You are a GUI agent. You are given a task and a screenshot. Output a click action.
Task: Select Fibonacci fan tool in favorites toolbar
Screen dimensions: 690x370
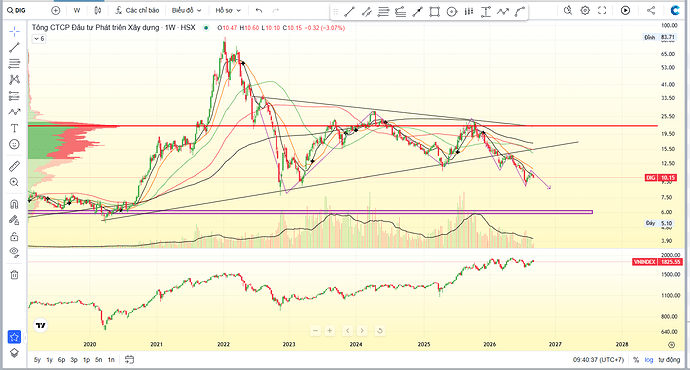400,12
